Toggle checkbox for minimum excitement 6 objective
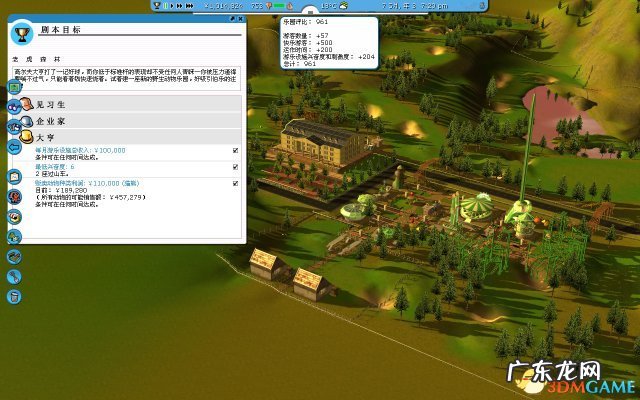This screenshot has width=640, height=400. [x=236, y=167]
